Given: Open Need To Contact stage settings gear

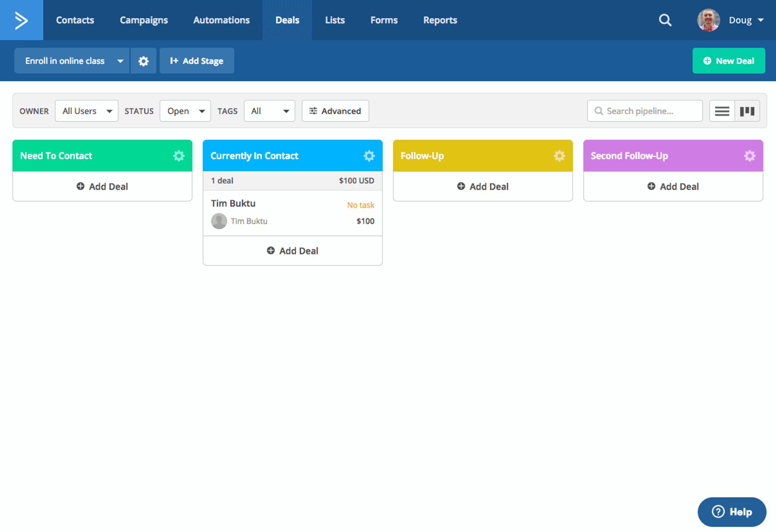Looking at the screenshot, I should point(179,156).
